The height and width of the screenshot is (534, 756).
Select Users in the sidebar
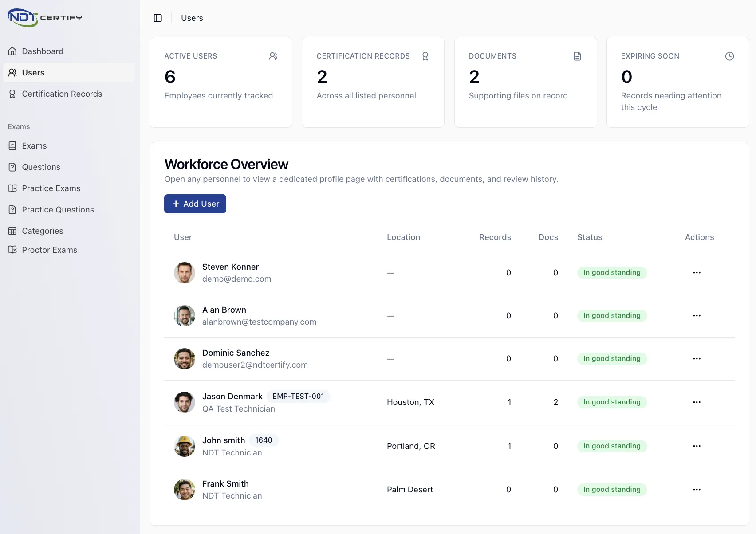click(69, 73)
